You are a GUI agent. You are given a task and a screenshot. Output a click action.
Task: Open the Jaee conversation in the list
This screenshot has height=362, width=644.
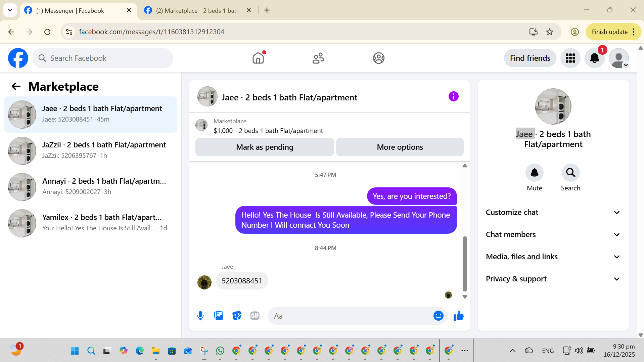coord(91,115)
